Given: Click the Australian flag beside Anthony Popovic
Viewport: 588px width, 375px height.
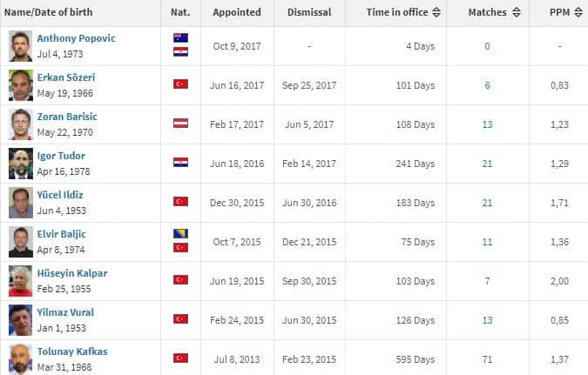Looking at the screenshot, I should (180, 38).
